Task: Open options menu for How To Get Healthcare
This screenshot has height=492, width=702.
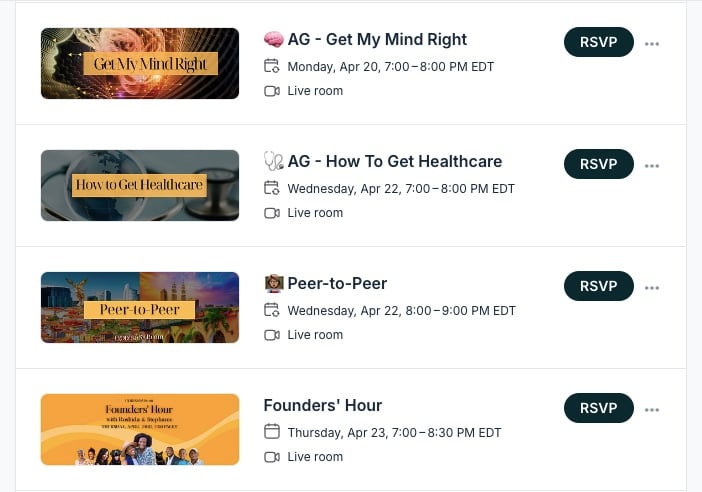Action: tap(652, 166)
